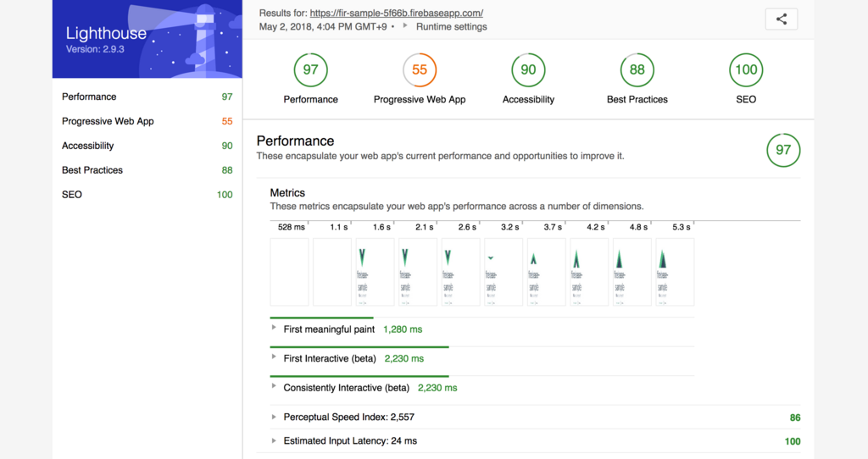
Task: Select SEO in the left sidebar
Action: tap(147, 194)
